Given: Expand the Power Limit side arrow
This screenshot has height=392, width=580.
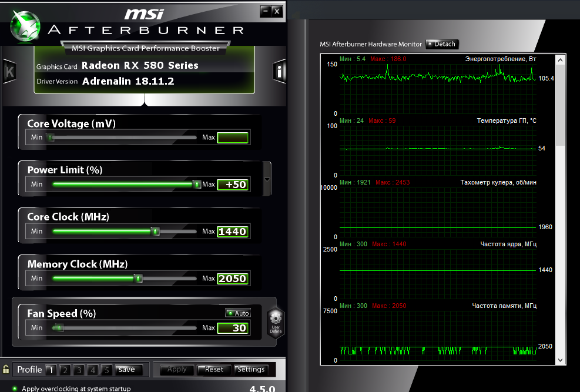Looking at the screenshot, I should [x=267, y=179].
